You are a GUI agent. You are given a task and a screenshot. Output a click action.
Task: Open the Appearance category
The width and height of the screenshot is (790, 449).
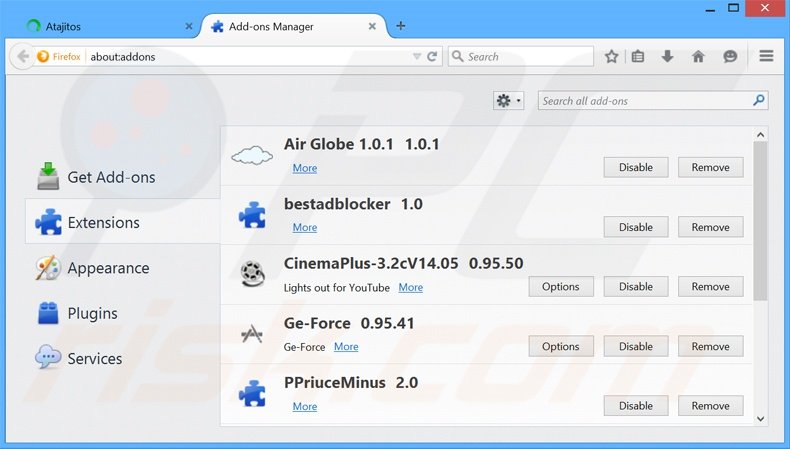[x=122, y=268]
